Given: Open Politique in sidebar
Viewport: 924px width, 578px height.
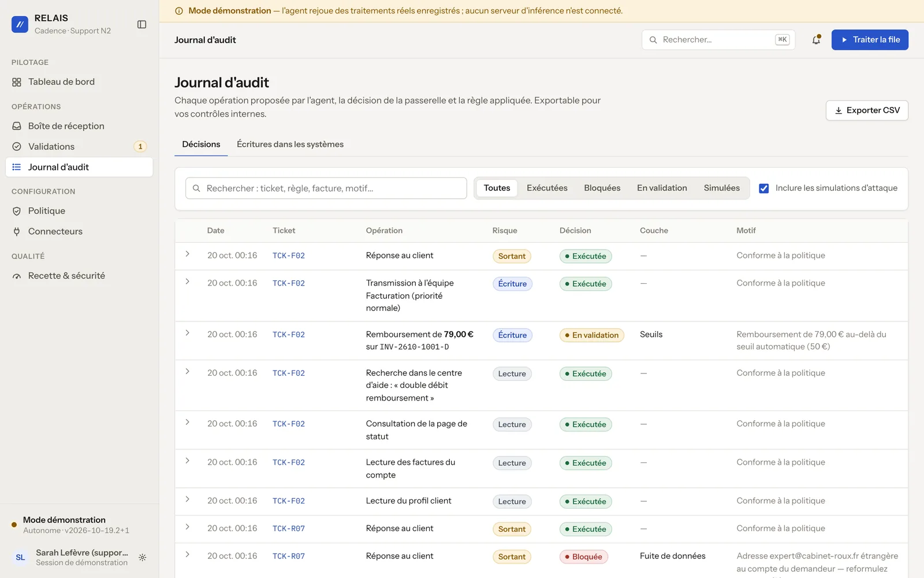Looking at the screenshot, I should pyautogui.click(x=79, y=211).
